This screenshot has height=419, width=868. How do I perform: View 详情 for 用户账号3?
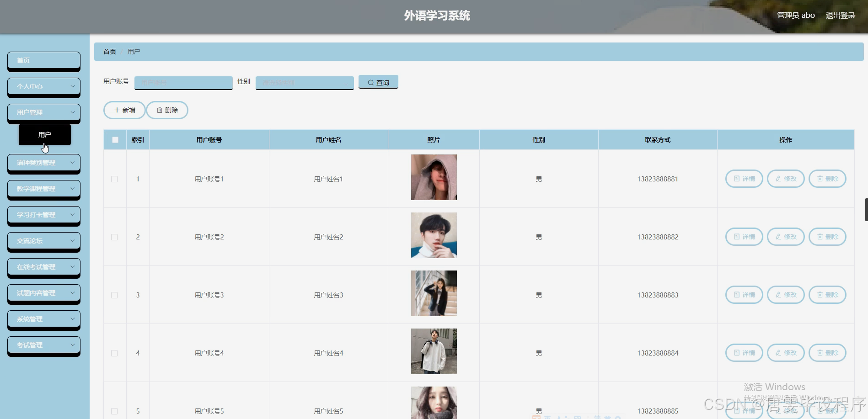744,295
